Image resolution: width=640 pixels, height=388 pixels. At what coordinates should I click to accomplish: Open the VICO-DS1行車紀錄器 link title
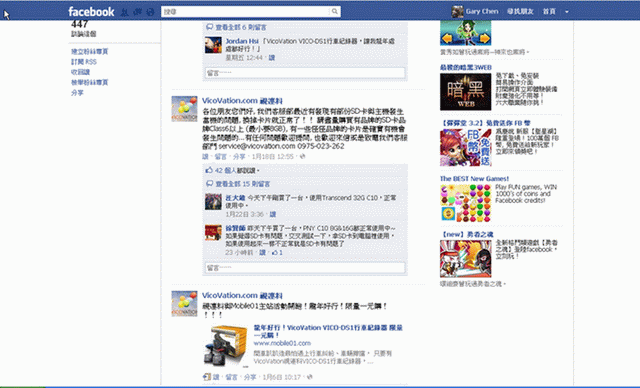pyautogui.click(x=328, y=331)
